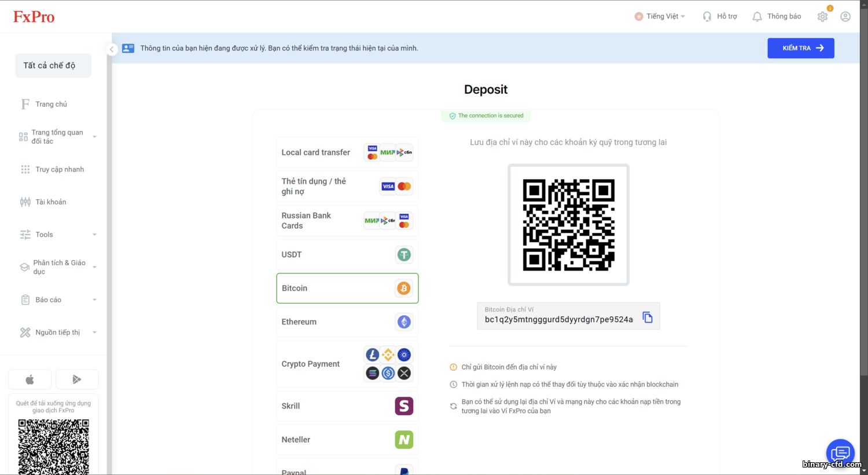This screenshot has width=868, height=475.
Task: Open Hỗ trợ headset support
Action: tap(719, 16)
